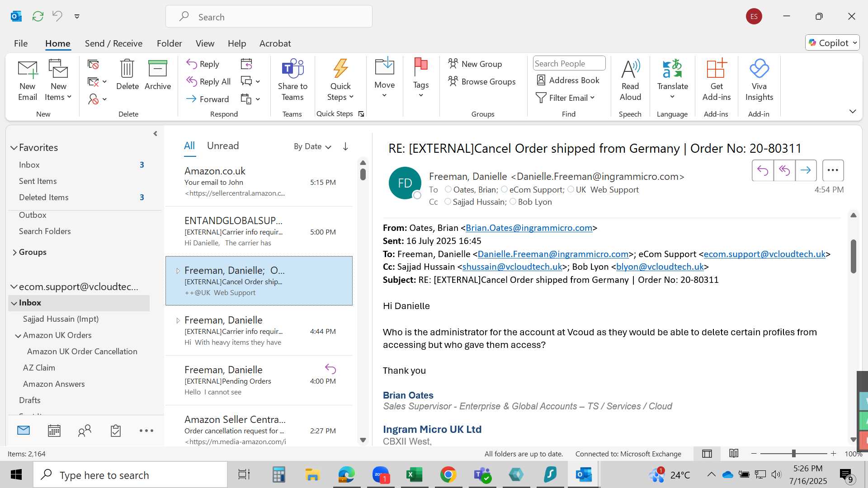This screenshot has height=488, width=868.
Task: Click the Archive icon
Action: tap(157, 69)
